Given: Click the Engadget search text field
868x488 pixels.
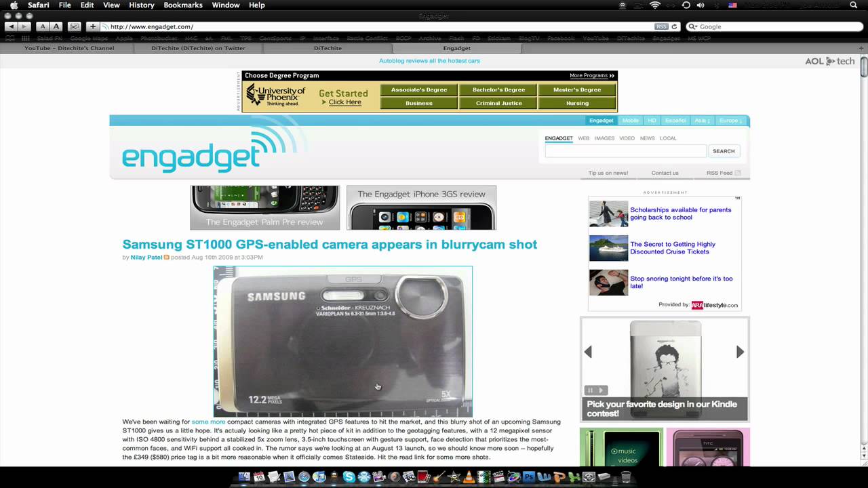Looking at the screenshot, I should pos(625,151).
